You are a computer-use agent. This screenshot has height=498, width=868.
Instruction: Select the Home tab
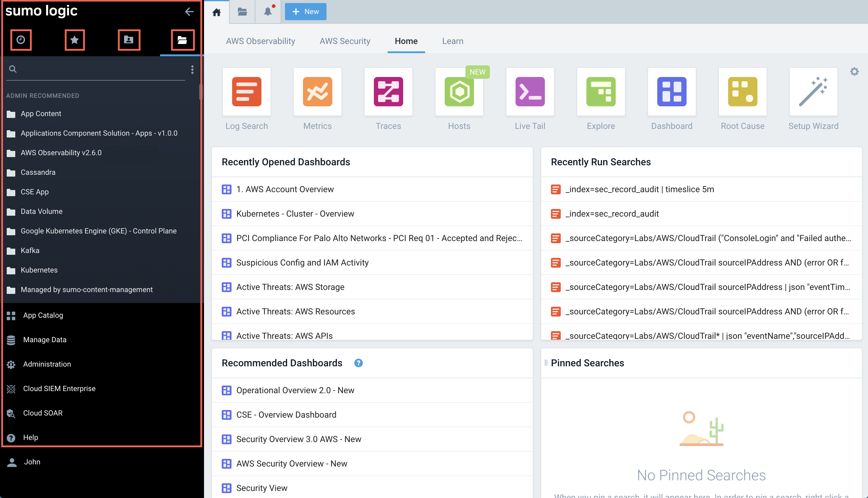(x=406, y=41)
